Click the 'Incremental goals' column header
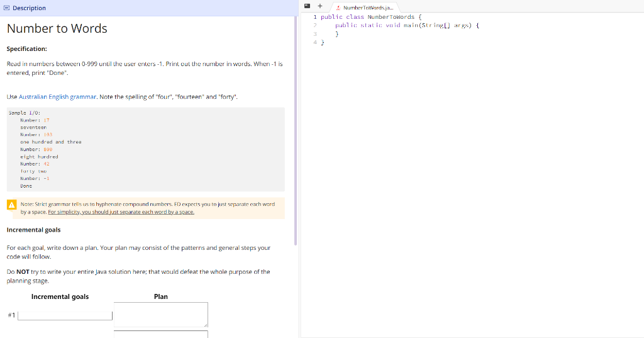This screenshot has height=338, width=644. click(60, 296)
